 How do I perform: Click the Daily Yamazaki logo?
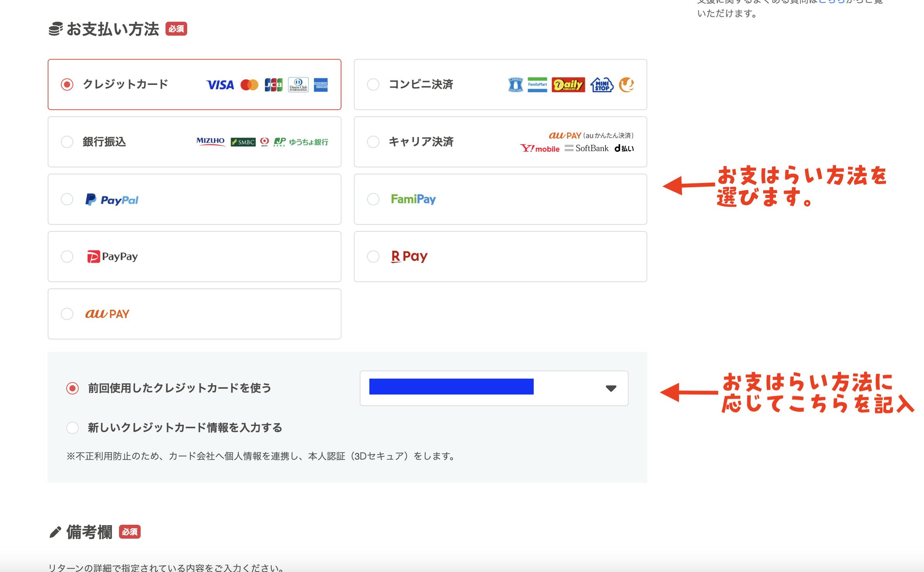[x=568, y=85]
